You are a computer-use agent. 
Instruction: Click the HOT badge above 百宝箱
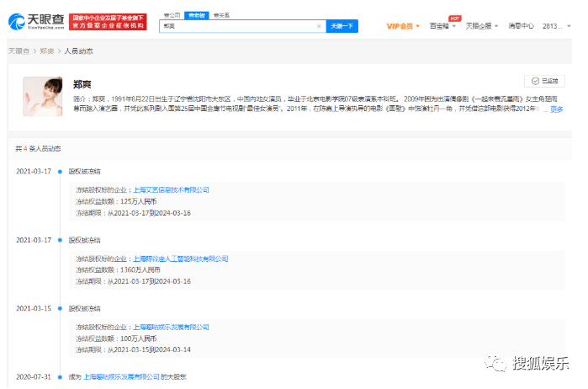[455, 19]
